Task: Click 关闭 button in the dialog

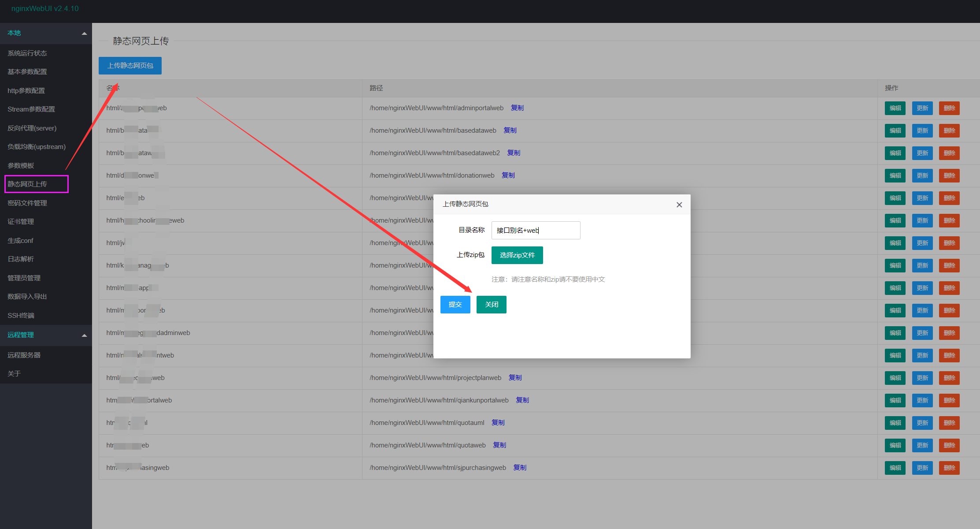Action: pos(492,305)
